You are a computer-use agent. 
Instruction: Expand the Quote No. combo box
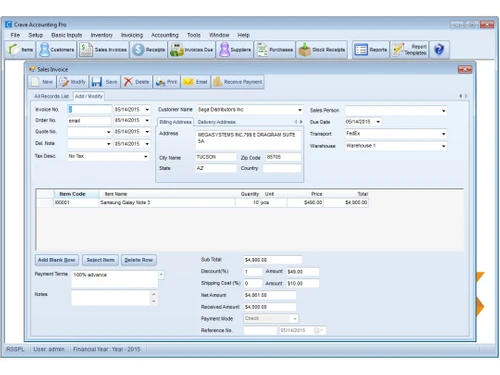(x=108, y=132)
